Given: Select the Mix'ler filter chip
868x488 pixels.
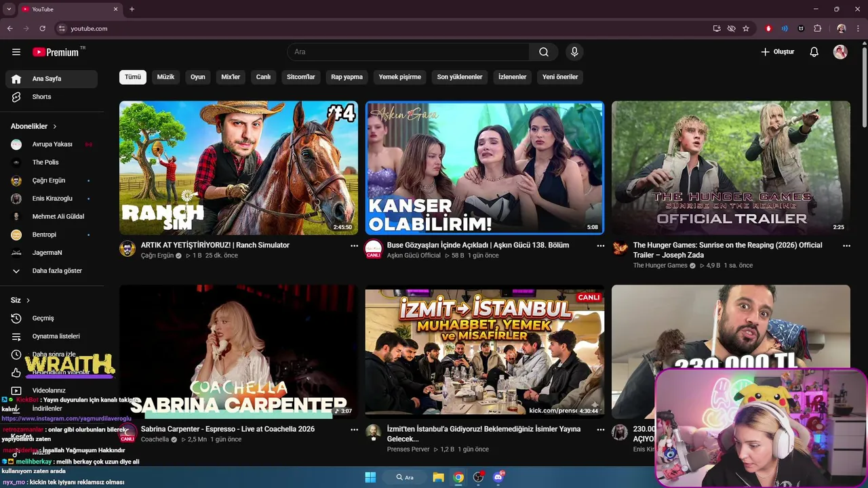Looking at the screenshot, I should [231, 77].
